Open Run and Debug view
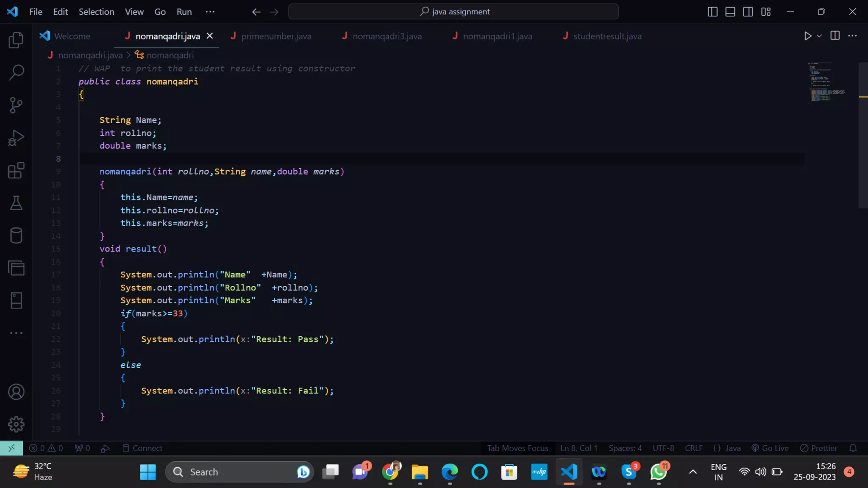The width and height of the screenshot is (868, 488). click(16, 138)
